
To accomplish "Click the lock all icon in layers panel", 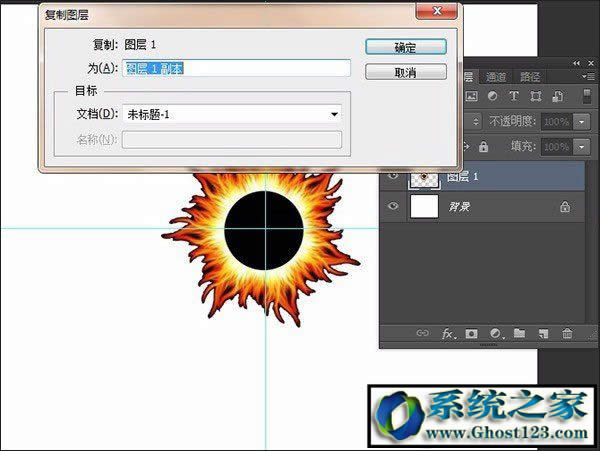I will pos(484,146).
